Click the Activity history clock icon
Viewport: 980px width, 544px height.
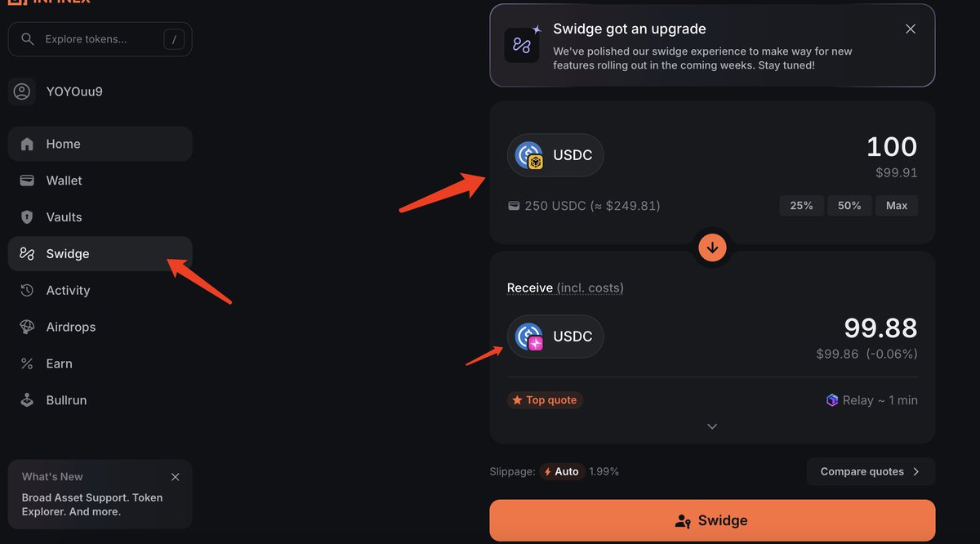pos(27,290)
